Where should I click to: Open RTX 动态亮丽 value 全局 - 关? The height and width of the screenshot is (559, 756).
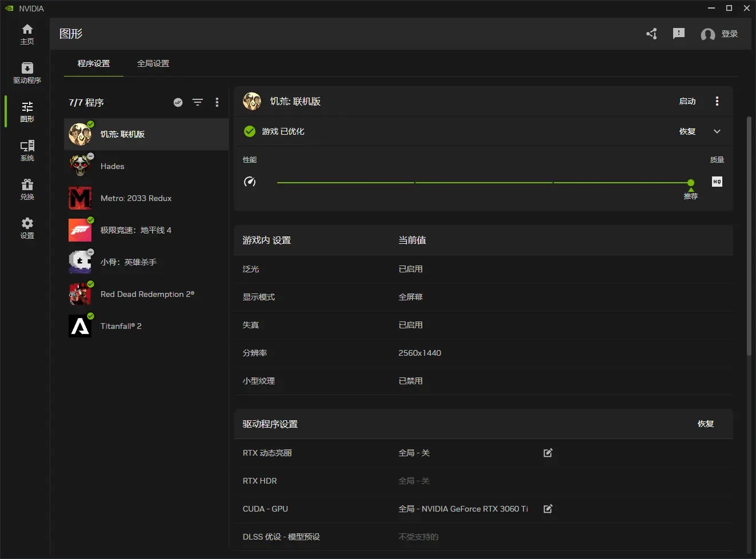(x=414, y=453)
